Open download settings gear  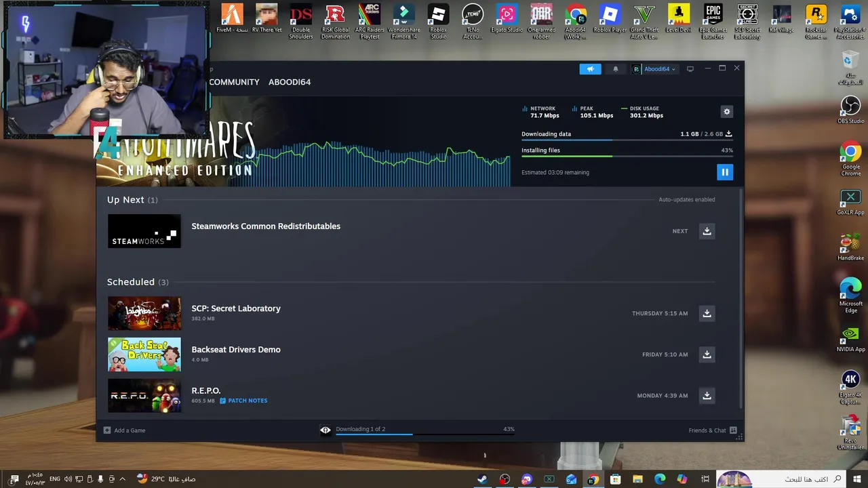click(x=727, y=112)
